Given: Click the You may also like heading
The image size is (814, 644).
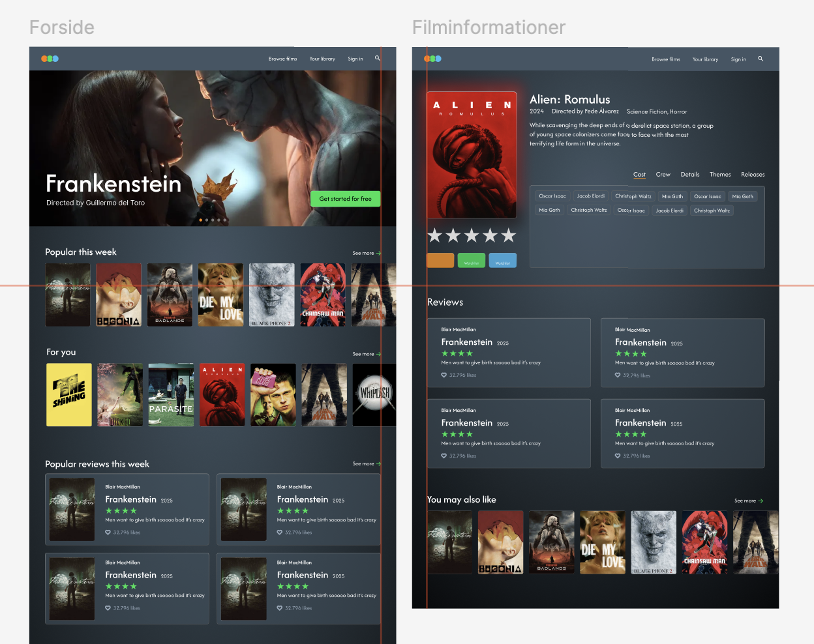Looking at the screenshot, I should (x=461, y=499).
